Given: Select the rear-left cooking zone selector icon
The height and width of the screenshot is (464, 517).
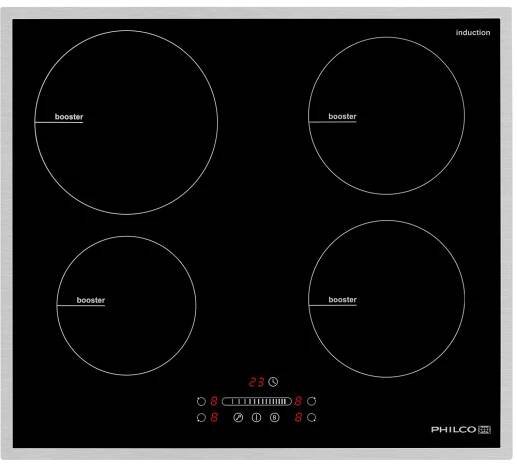Looking at the screenshot, I should click(x=201, y=401).
